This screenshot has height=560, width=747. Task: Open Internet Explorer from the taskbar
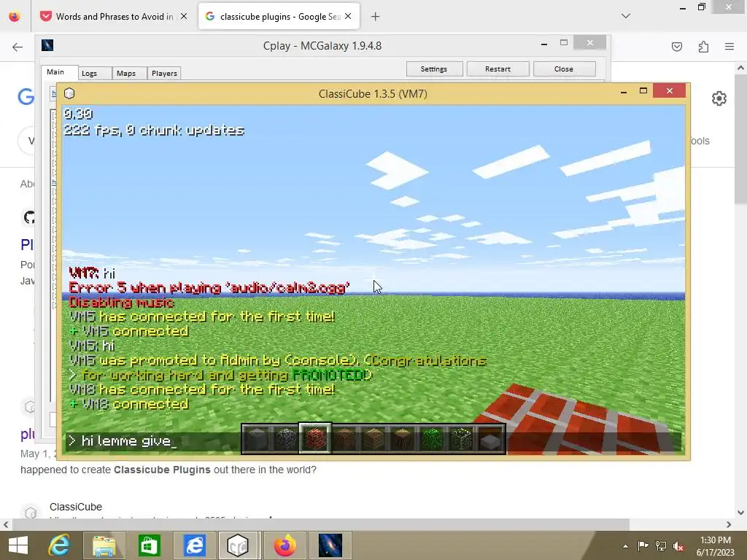pos(60,545)
